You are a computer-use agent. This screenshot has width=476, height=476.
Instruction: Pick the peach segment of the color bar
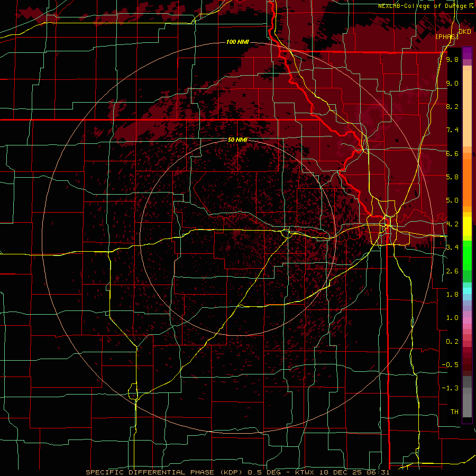467,106
